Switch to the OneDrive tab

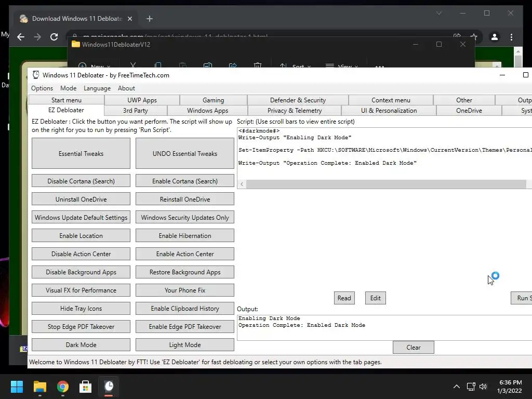point(469,111)
